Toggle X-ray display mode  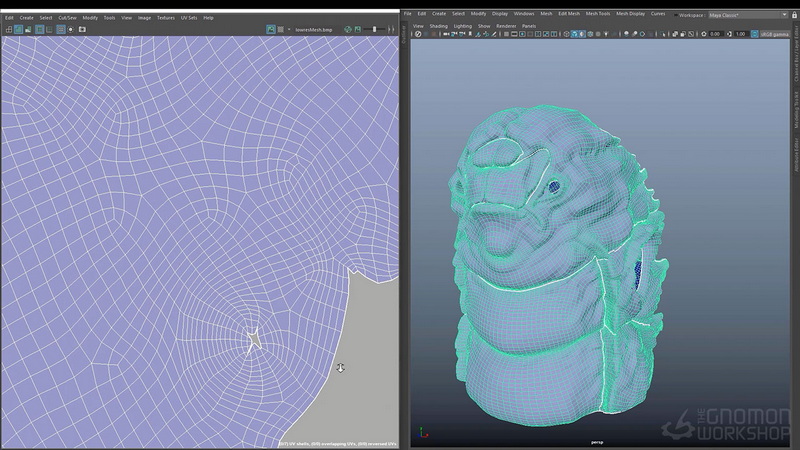[x=675, y=34]
